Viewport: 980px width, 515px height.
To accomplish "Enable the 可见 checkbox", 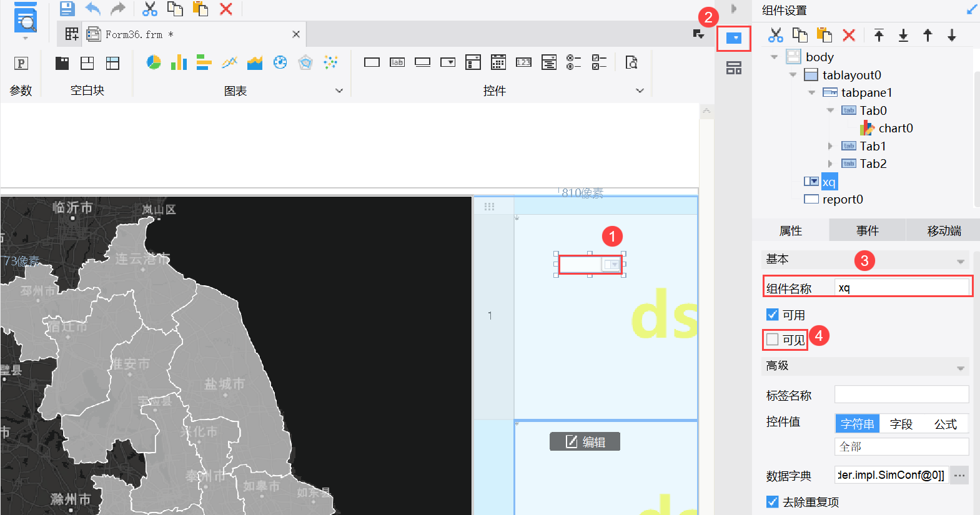I will point(773,340).
